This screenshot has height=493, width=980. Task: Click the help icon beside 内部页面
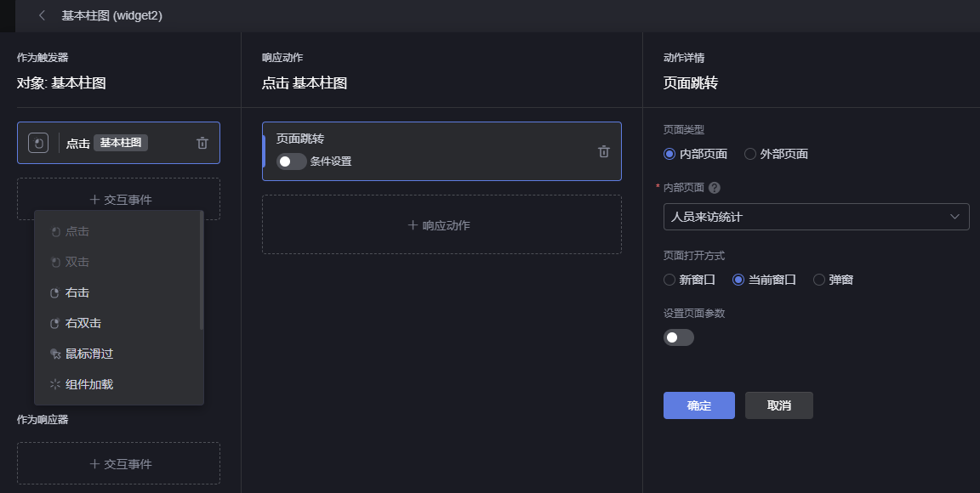coord(715,188)
